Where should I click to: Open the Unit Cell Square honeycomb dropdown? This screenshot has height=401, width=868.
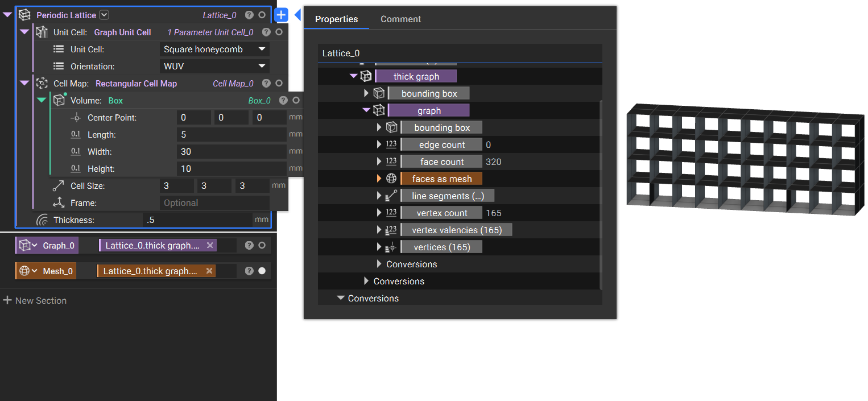214,49
